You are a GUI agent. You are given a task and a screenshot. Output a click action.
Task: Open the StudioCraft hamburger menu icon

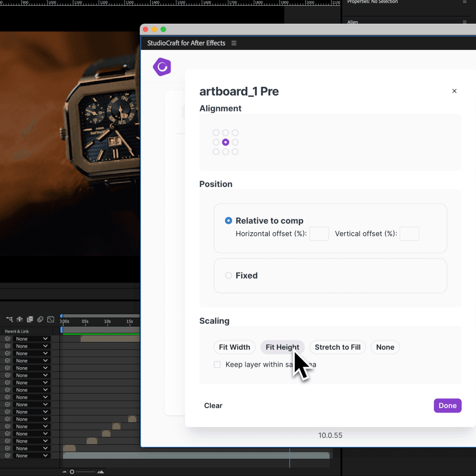(234, 43)
